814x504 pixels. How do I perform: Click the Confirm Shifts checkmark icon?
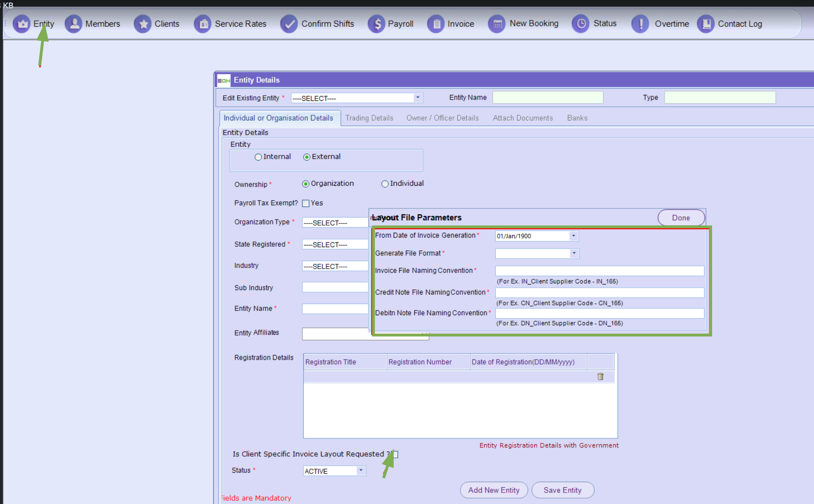(x=289, y=24)
